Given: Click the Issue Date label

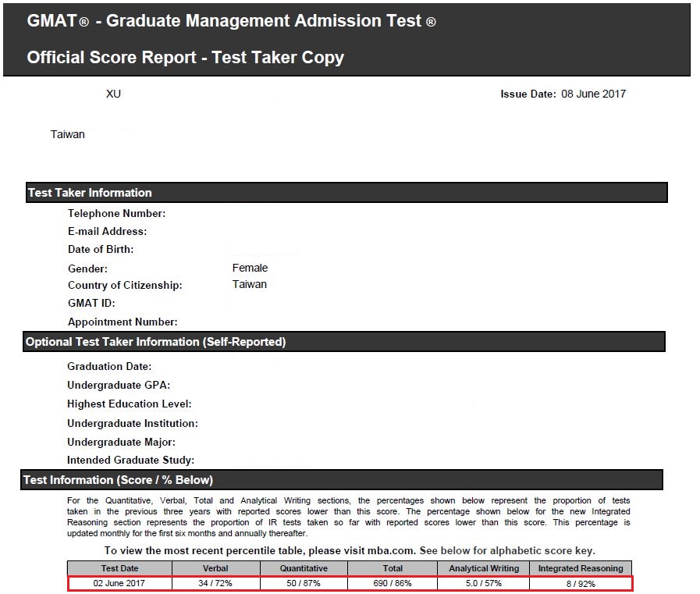Looking at the screenshot, I should 528,94.
